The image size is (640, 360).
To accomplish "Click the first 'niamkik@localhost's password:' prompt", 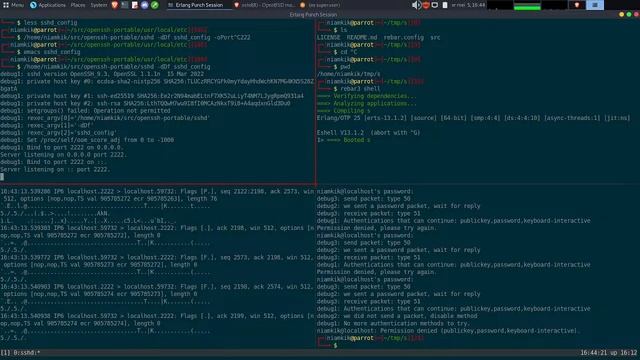I will click(x=365, y=191).
